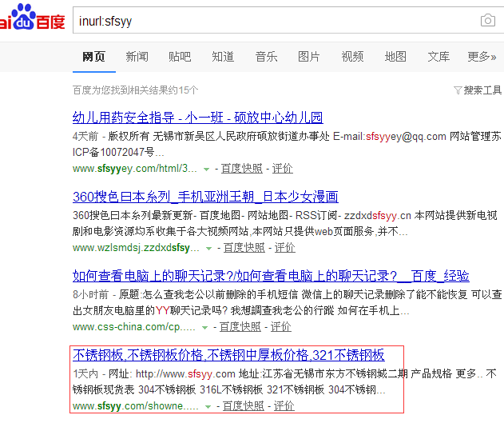Open camera image search icon
Viewport: 504px width, 423px height.
(x=487, y=20)
